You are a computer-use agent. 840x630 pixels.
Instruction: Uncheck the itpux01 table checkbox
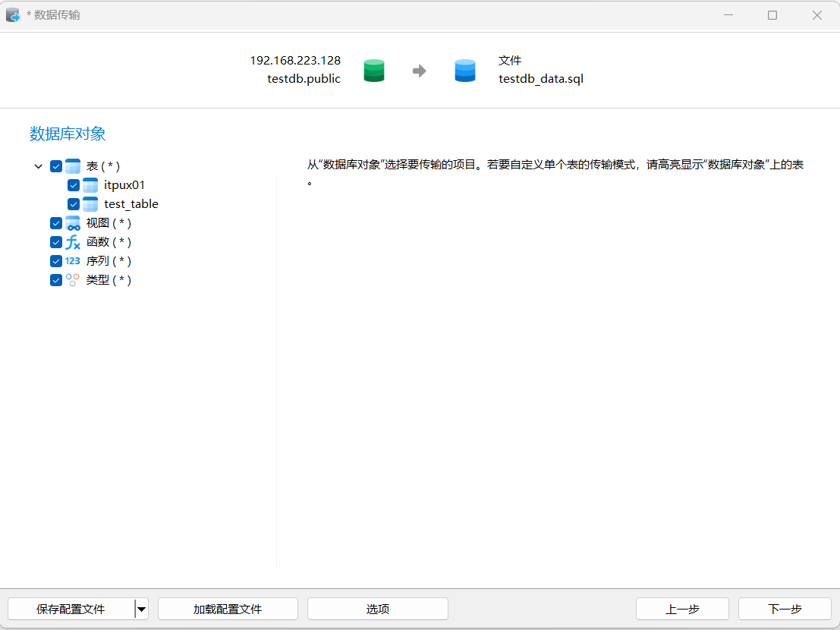(74, 185)
